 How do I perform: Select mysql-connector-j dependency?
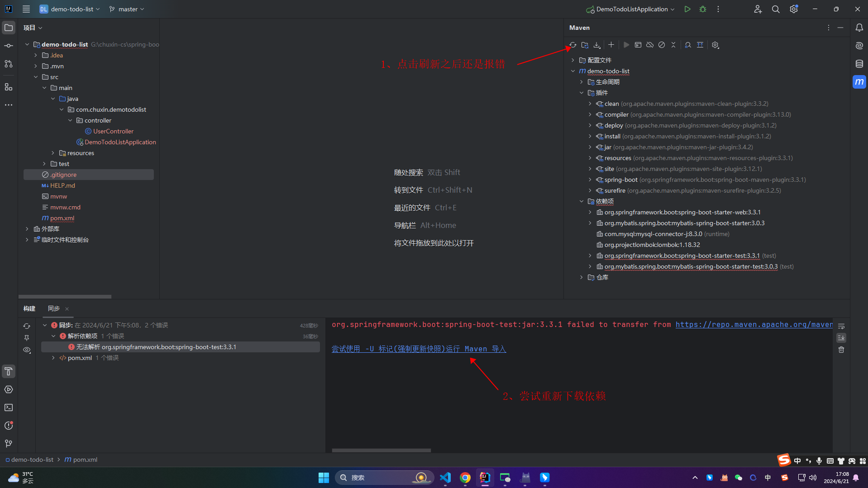[x=663, y=234]
